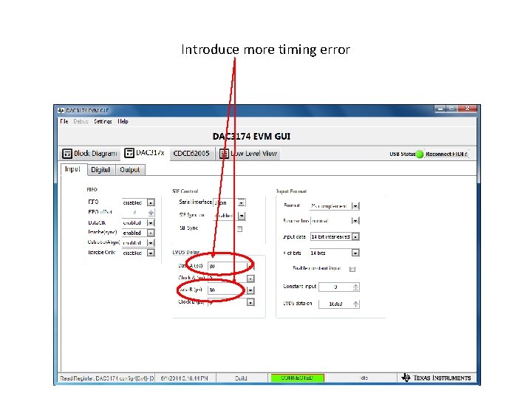This screenshot has width=532, height=399.
Task: Open the Help menu
Action: click(123, 121)
